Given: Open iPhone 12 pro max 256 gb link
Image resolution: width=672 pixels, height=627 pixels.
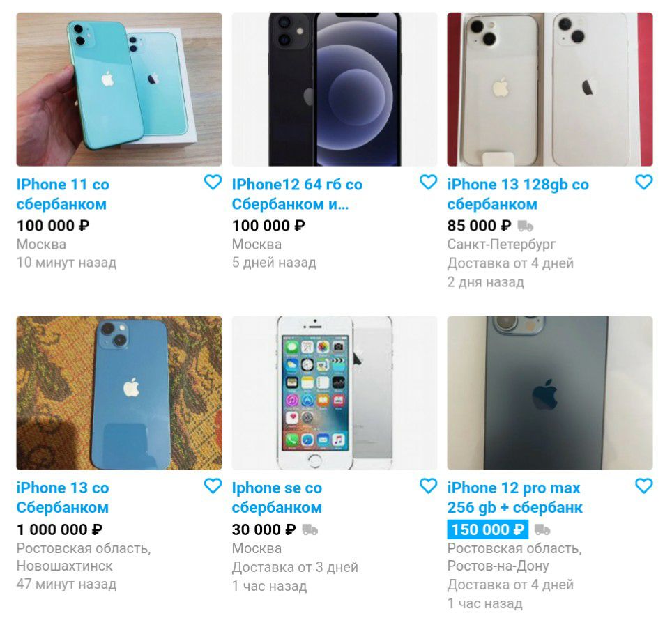Looking at the screenshot, I should tap(514, 497).
